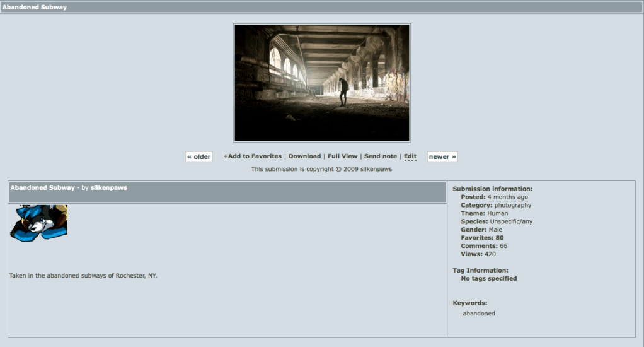Click the copyright 2009 silkenpaws notice
Image resolution: width=644 pixels, height=347 pixels.
pos(321,169)
